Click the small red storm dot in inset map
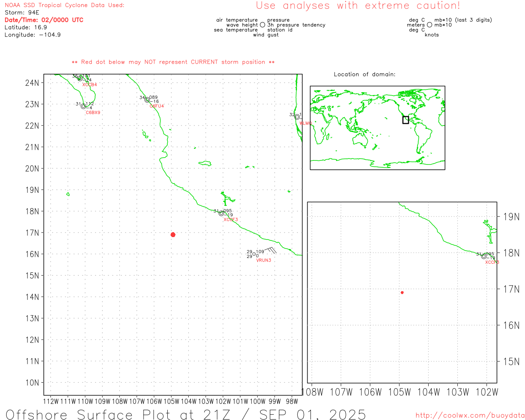 [402, 292]
